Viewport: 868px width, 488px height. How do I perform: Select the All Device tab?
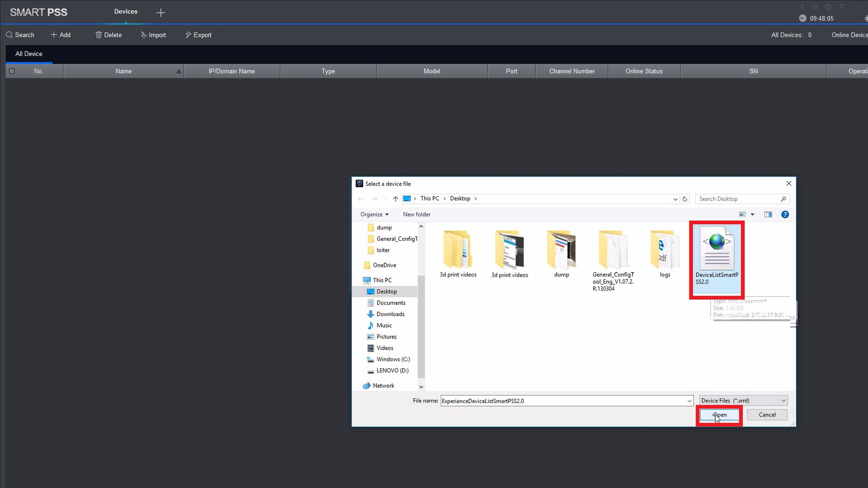pyautogui.click(x=29, y=54)
